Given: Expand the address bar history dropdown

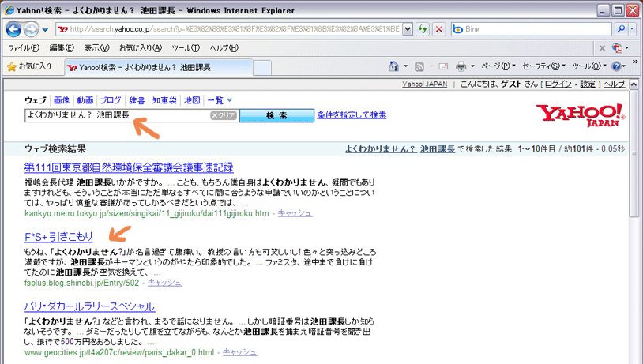Looking at the screenshot, I should coord(408,29).
